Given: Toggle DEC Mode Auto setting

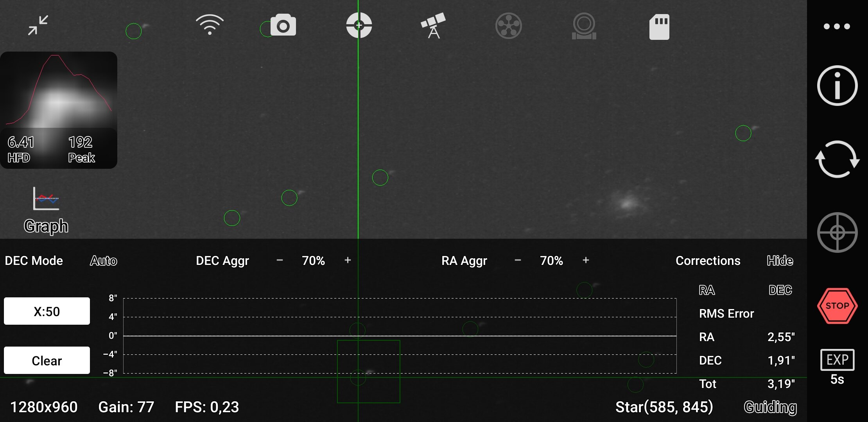Looking at the screenshot, I should [x=104, y=261].
